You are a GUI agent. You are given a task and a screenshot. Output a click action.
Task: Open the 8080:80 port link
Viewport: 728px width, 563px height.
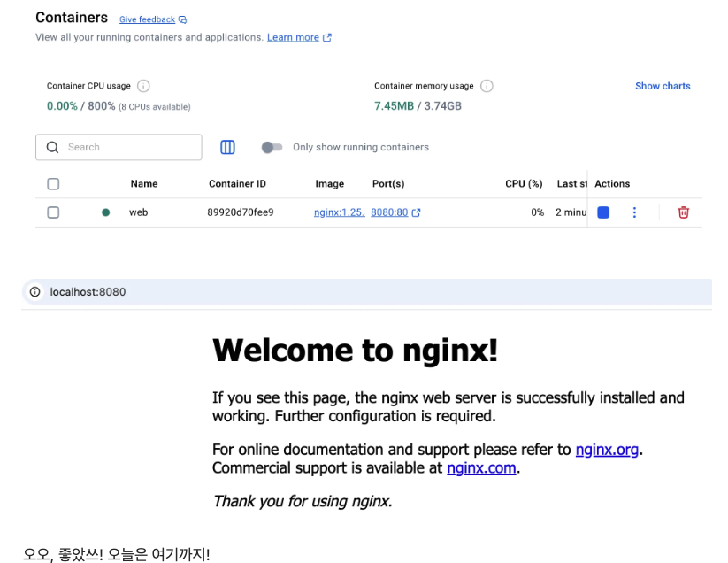click(x=389, y=212)
